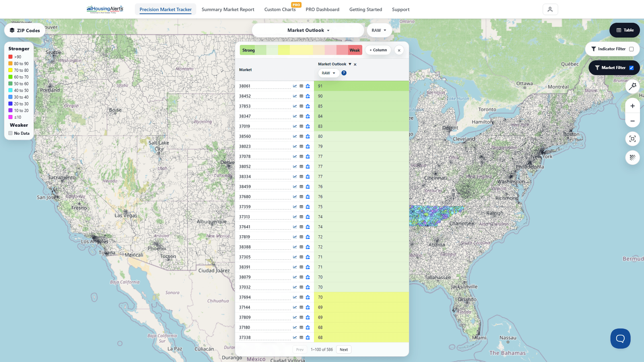The width and height of the screenshot is (644, 362).
Task: Click the + Column button
Action: tap(378, 50)
